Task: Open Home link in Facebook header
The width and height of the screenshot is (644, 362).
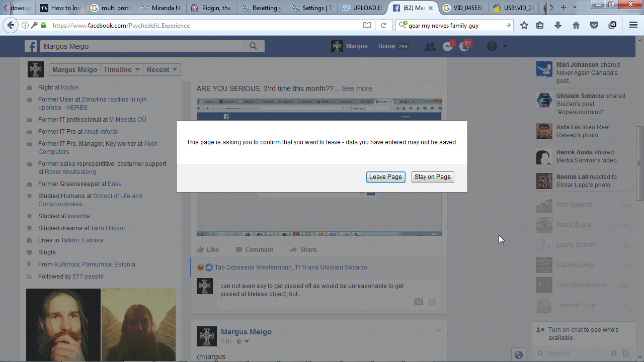Action: (x=386, y=46)
